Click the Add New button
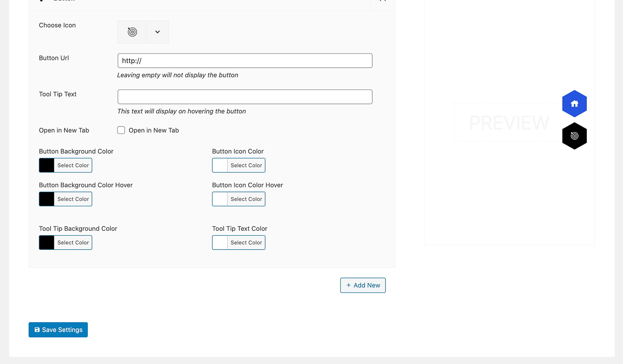623x364 pixels. coord(363,285)
